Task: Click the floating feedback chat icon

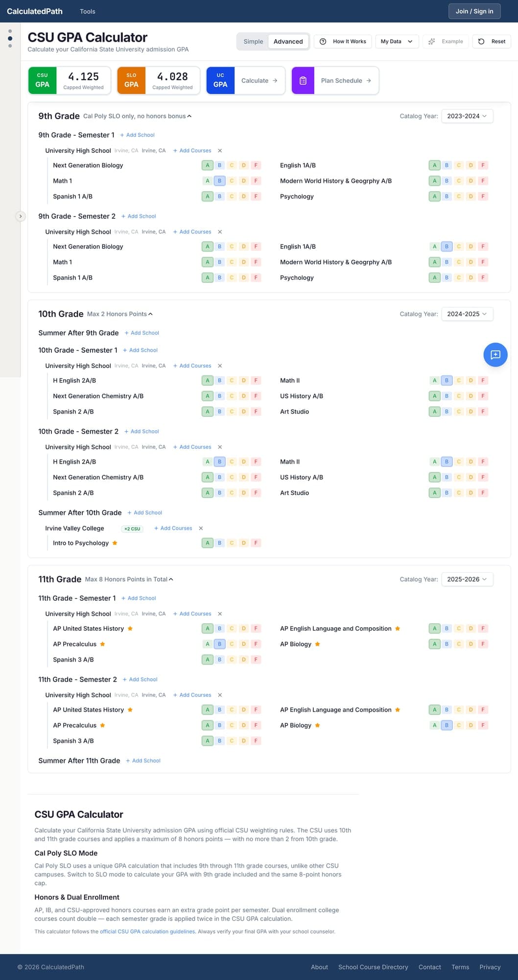Action: 495,355
